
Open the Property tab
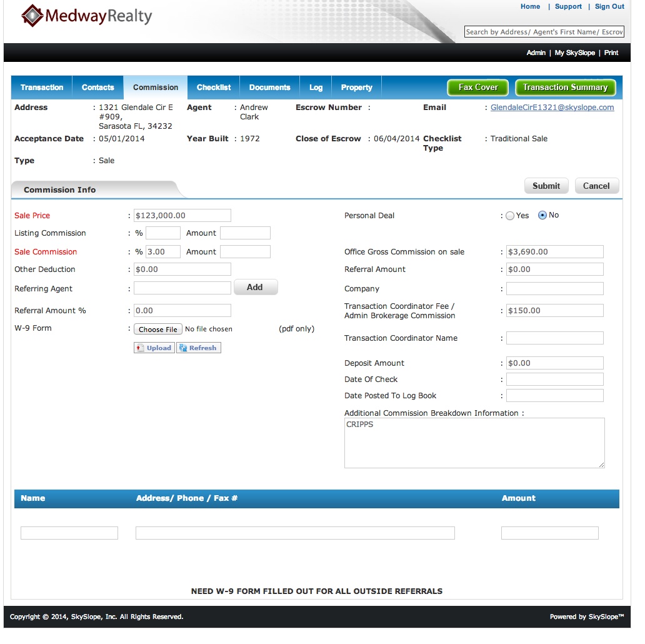tap(356, 88)
